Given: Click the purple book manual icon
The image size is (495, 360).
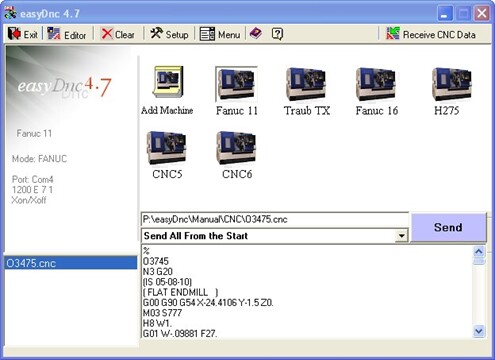Looking at the screenshot, I should 256,33.
